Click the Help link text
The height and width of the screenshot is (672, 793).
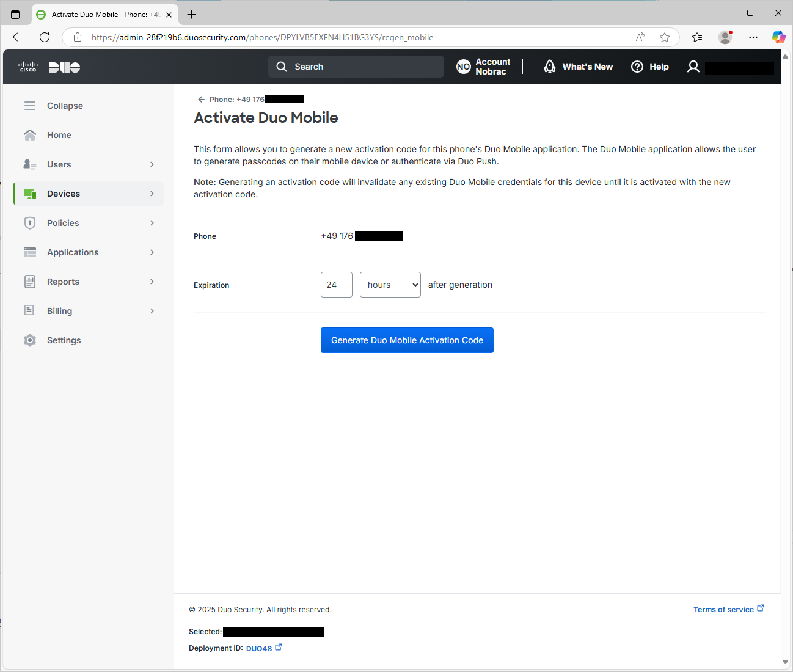[x=659, y=67]
